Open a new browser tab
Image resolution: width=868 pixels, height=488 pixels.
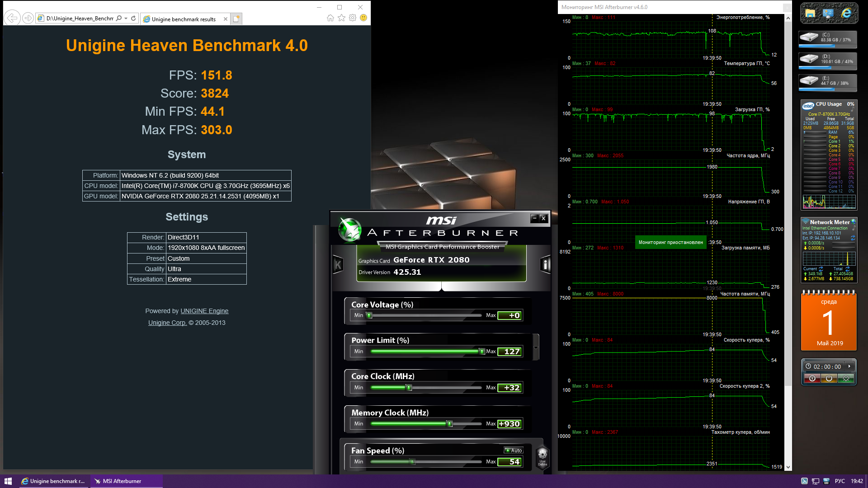236,19
